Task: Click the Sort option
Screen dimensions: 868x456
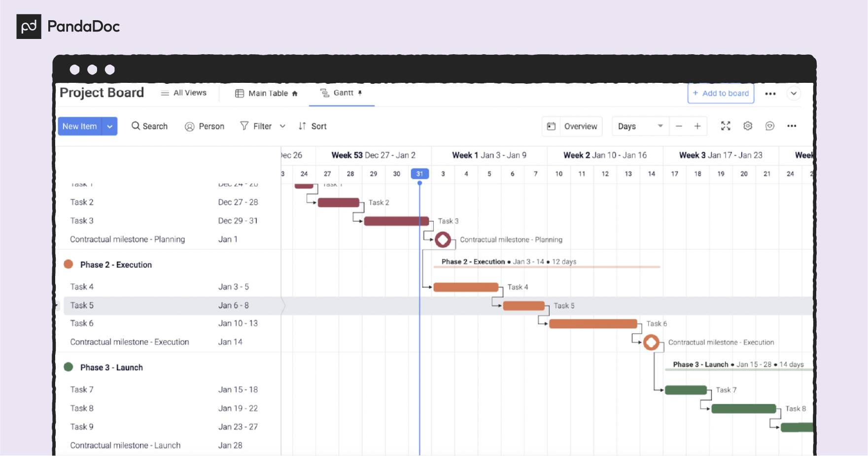Action: click(312, 126)
